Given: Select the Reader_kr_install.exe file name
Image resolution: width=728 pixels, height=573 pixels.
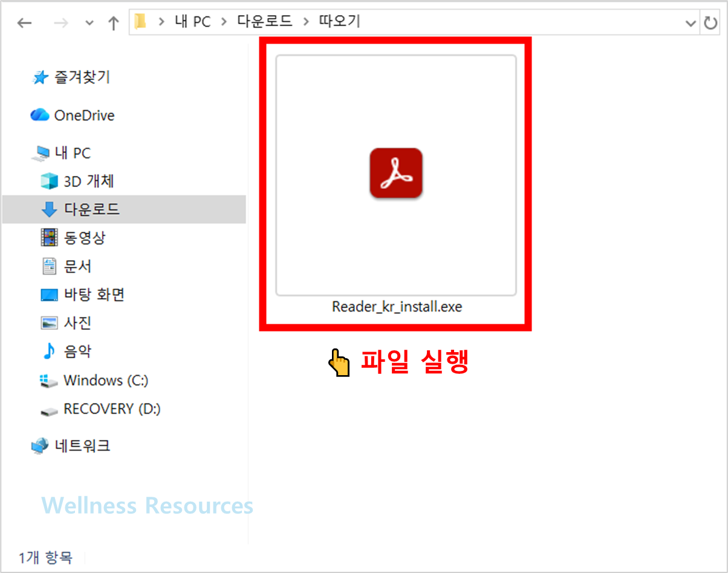Looking at the screenshot, I should [x=397, y=307].
